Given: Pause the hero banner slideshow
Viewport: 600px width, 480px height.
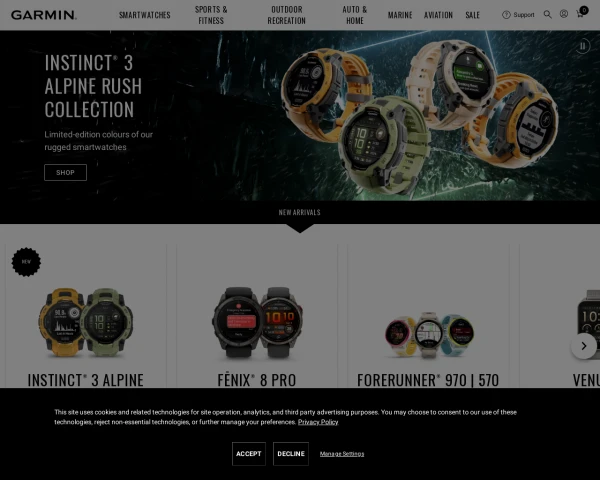Looking at the screenshot, I should (582, 46).
